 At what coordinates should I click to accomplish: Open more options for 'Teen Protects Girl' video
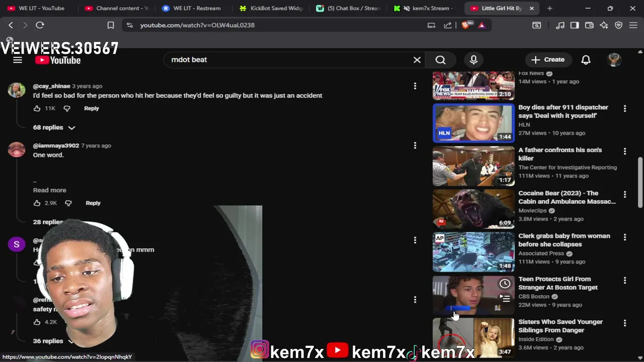pyautogui.click(x=625, y=280)
